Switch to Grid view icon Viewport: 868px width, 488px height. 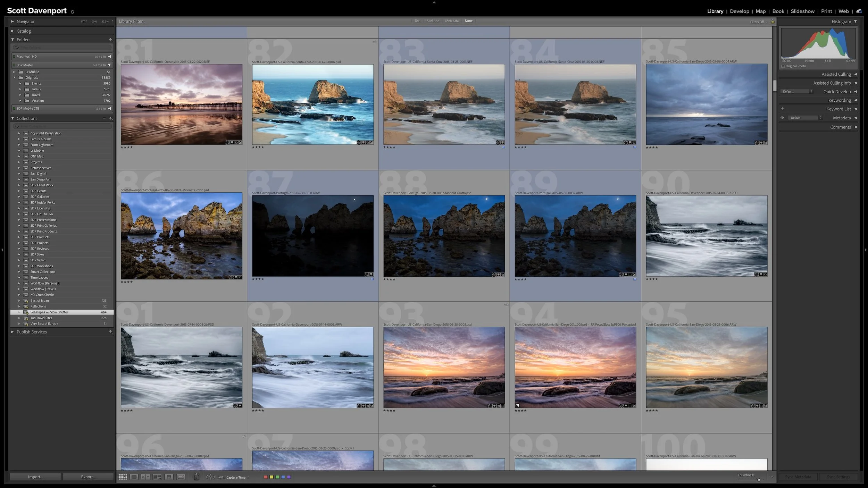123,477
